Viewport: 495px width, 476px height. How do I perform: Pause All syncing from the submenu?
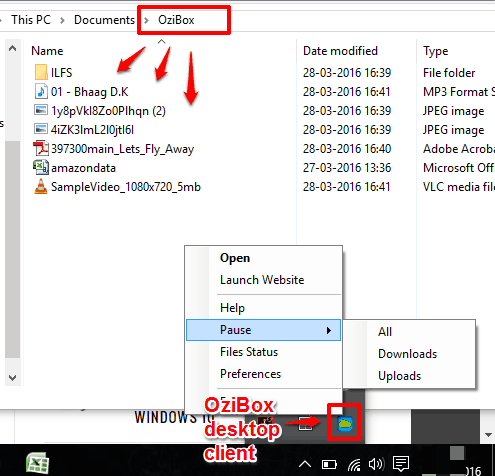coord(385,332)
